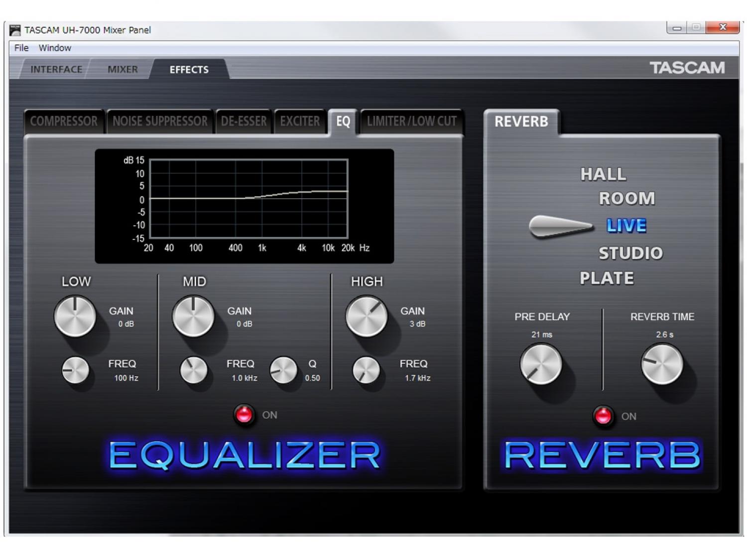
Task: Switch to the COMPRESSOR effect tab
Action: click(x=64, y=121)
